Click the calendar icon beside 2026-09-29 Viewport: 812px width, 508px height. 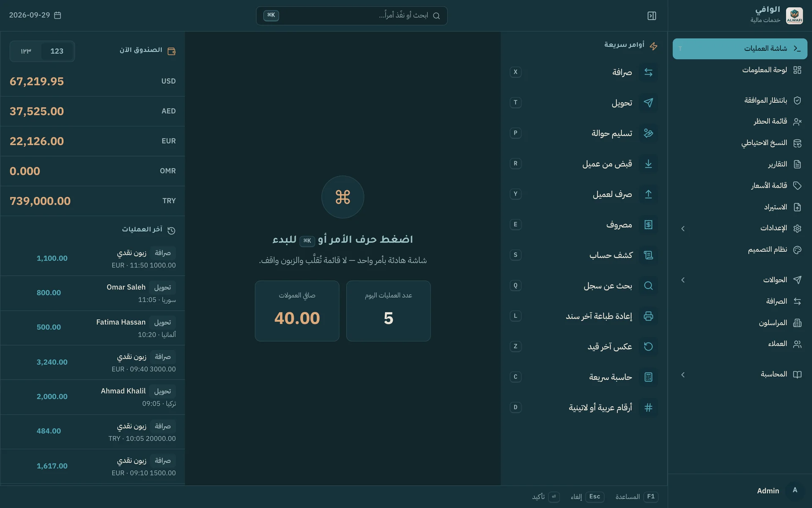58,15
